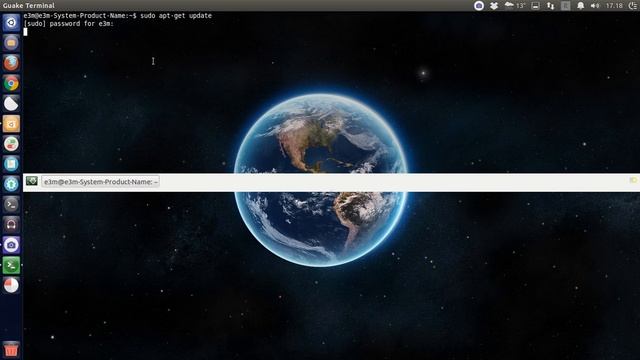Open the sound volume indicator
The width and height of the screenshot is (640, 360).
click(x=595, y=5)
